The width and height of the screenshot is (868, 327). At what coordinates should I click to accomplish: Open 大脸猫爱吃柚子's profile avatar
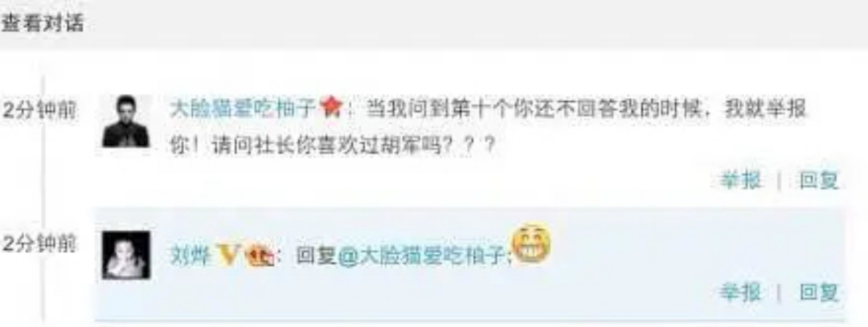pos(126,121)
